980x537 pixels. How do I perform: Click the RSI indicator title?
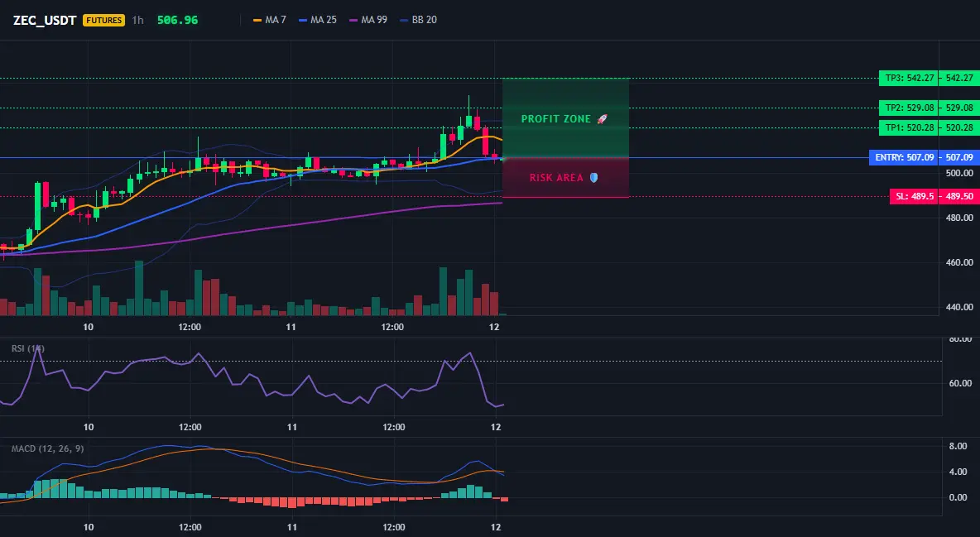(x=28, y=348)
